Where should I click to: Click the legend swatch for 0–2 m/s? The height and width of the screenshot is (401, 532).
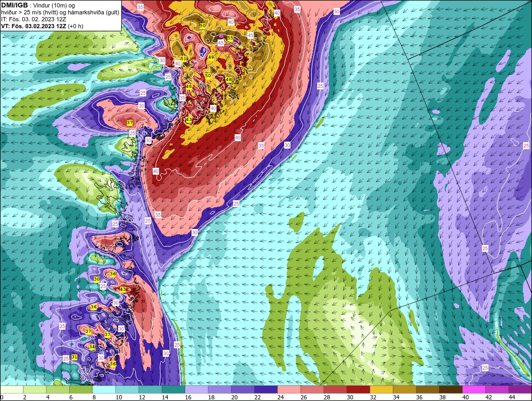point(12,389)
